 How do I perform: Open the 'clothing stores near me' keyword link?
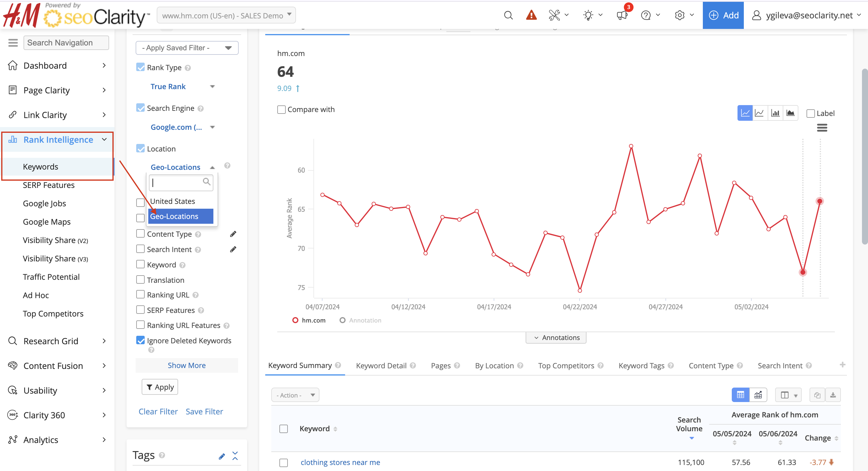point(340,462)
